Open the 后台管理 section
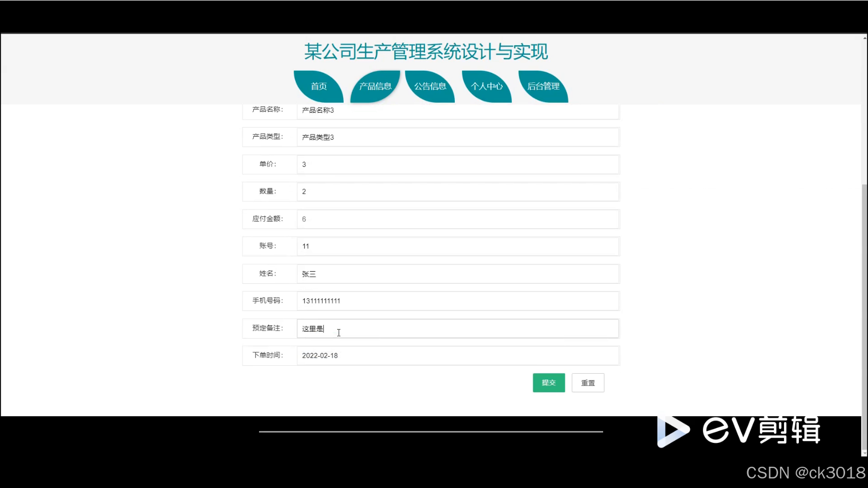Screen dimensions: 868x488 point(542,86)
